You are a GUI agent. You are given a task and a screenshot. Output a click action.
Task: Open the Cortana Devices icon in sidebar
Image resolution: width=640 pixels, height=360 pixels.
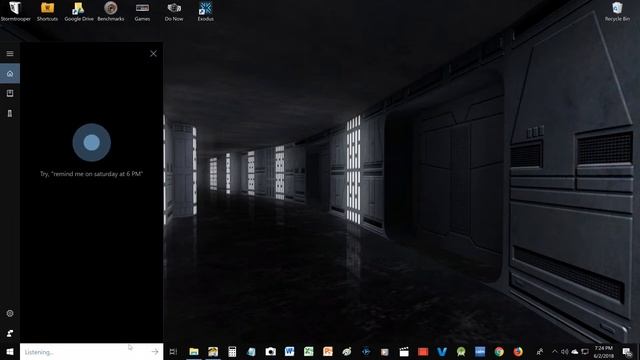(x=10, y=113)
